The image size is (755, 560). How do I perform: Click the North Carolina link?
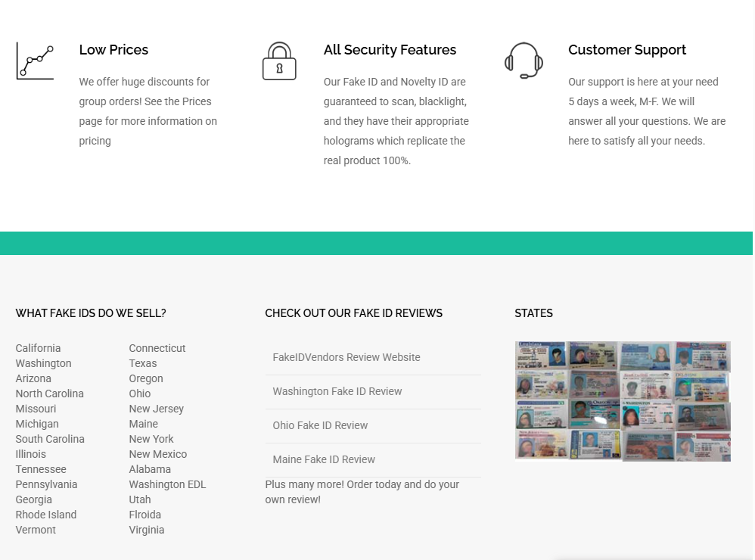(50, 394)
